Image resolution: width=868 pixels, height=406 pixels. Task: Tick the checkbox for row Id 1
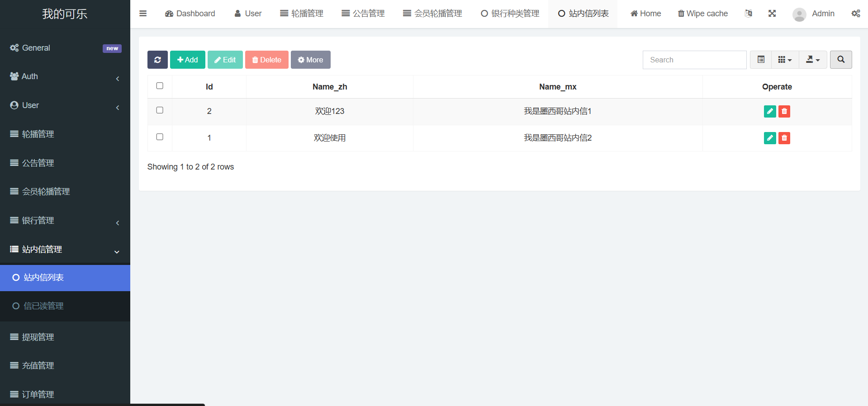point(160,137)
